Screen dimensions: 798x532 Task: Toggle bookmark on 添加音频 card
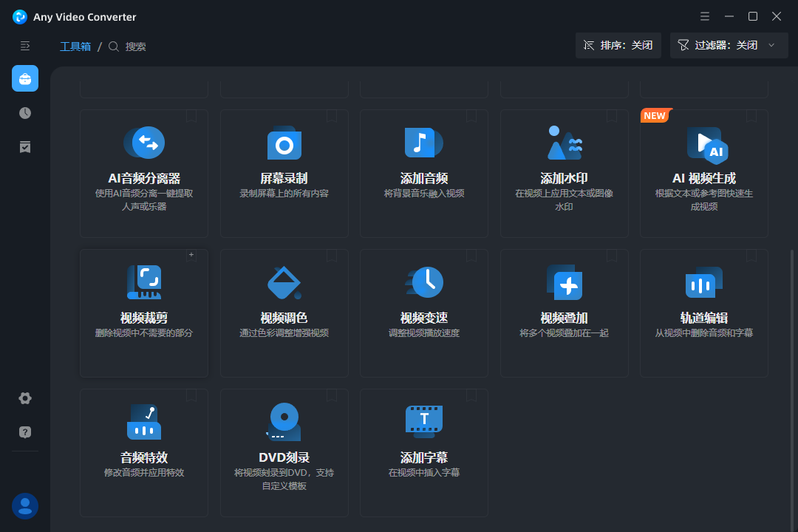[x=471, y=116]
